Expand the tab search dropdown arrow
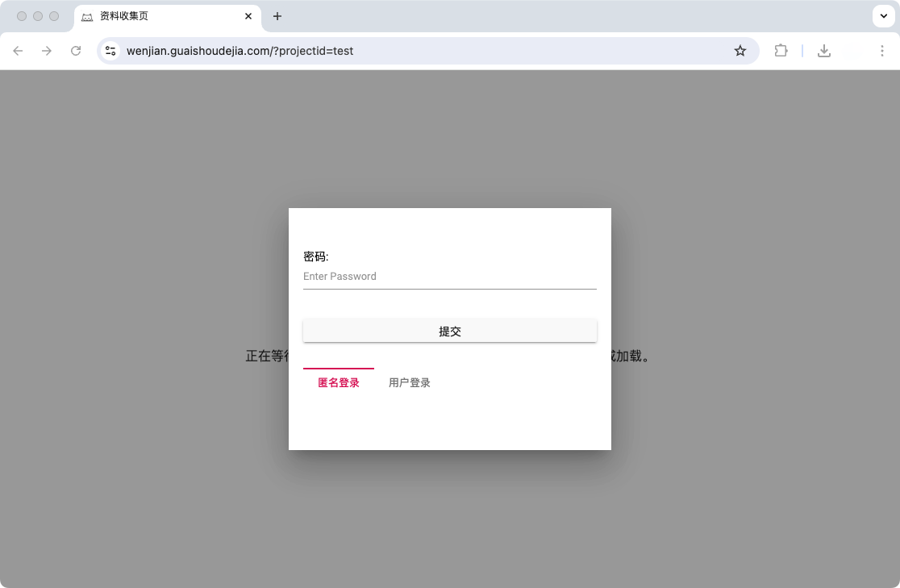Viewport: 900px width, 588px height. pos(883,16)
